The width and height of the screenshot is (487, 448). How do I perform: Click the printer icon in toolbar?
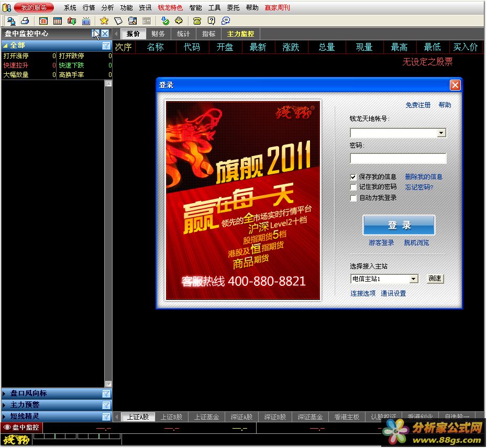(25, 21)
